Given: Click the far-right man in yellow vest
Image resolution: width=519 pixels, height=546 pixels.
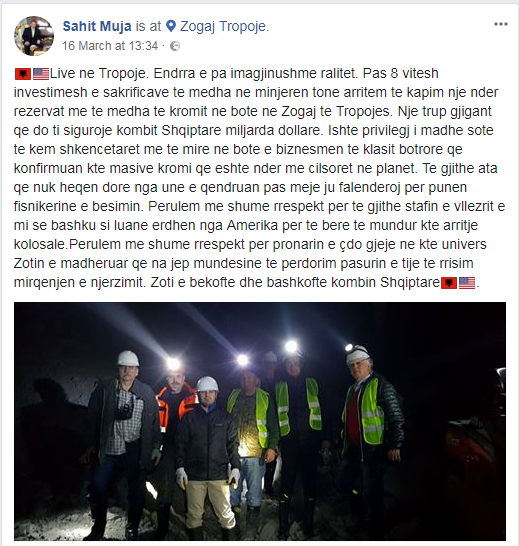Looking at the screenshot, I should (x=371, y=435).
